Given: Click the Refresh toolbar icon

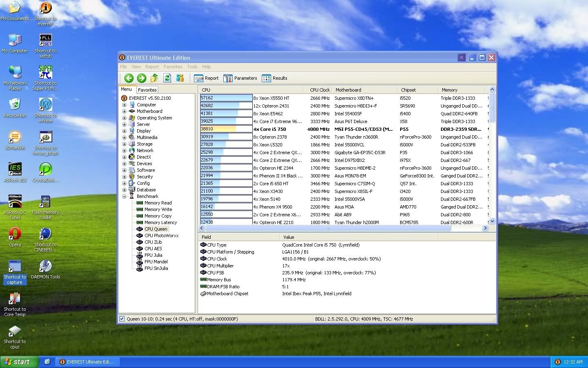Looking at the screenshot, I should click(x=167, y=78).
